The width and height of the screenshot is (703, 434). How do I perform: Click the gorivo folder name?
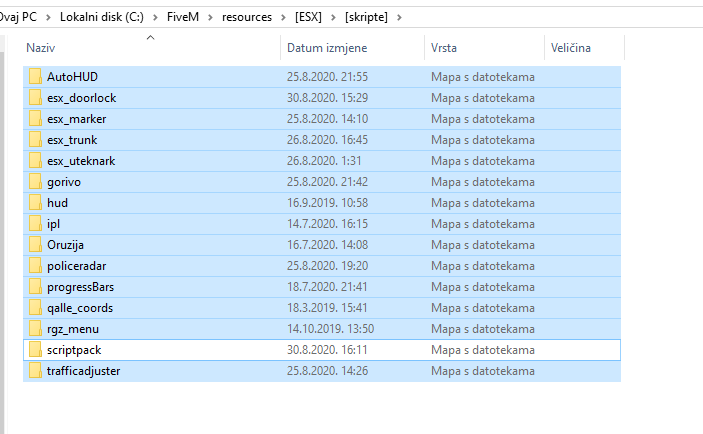[x=64, y=182]
